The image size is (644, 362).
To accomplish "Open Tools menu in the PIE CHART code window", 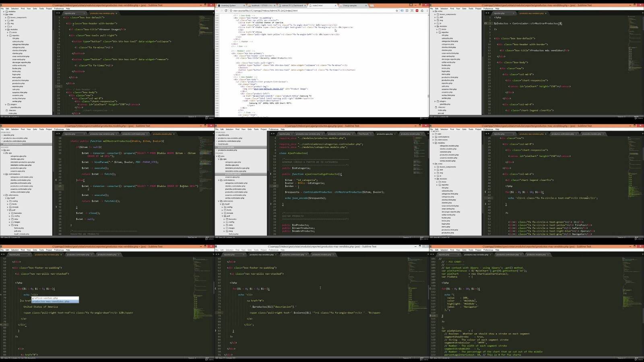I will (471, 250).
